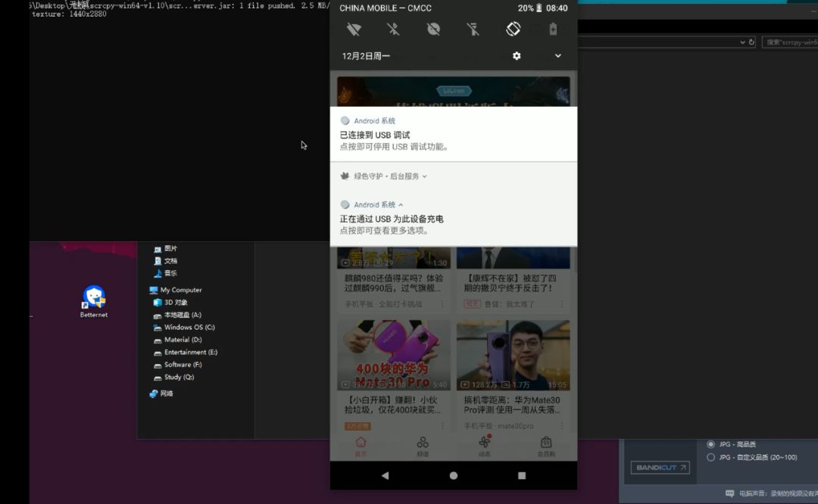Viewport: 818px width, 504px height.
Task: Open phone settings gear icon
Action: (517, 56)
